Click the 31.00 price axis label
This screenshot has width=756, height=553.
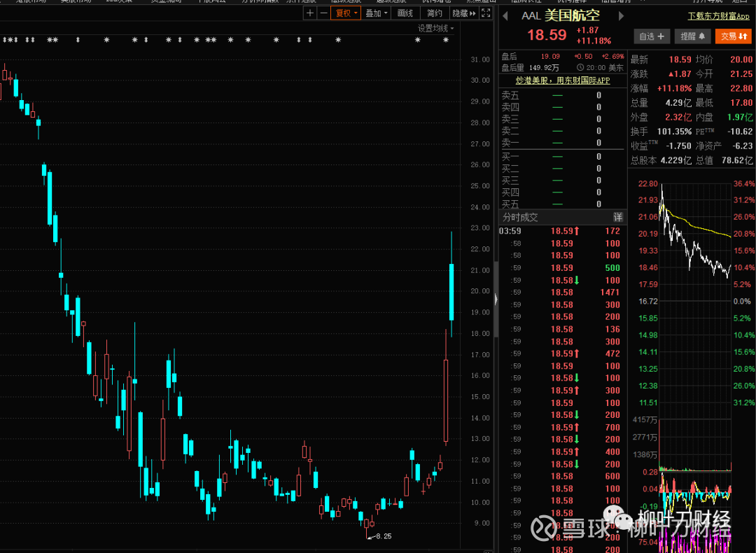click(x=479, y=59)
